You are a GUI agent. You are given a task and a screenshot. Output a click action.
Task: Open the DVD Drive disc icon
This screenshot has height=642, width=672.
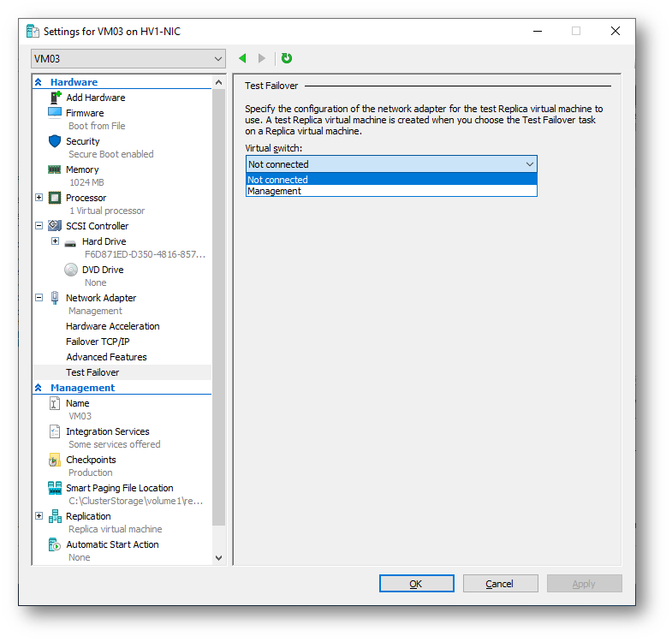click(71, 270)
